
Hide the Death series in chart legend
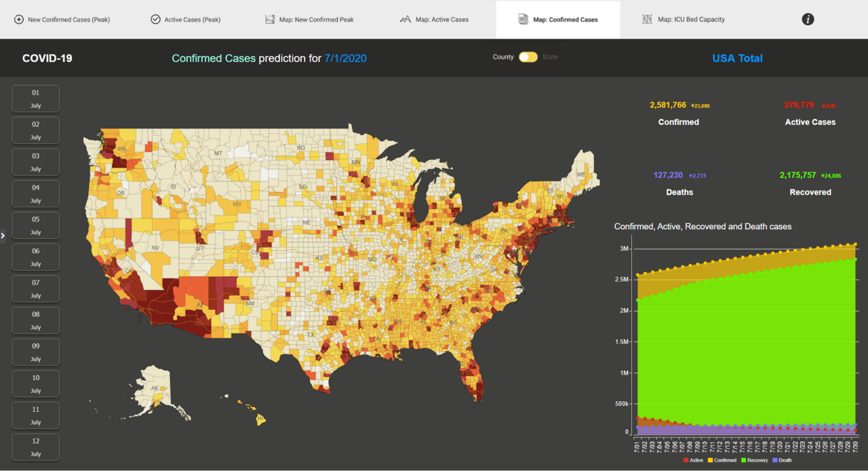click(x=782, y=460)
